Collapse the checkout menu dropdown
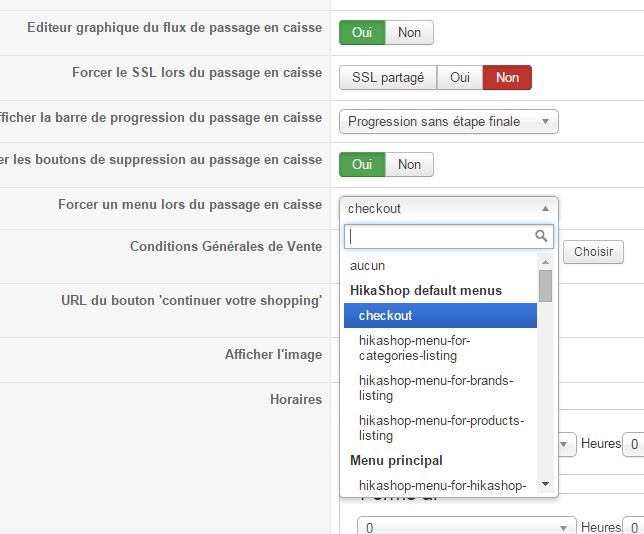This screenshot has width=644, height=534. click(448, 208)
